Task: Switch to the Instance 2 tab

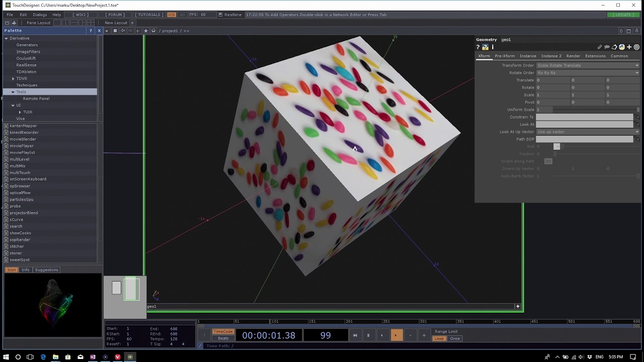Action: 551,56
